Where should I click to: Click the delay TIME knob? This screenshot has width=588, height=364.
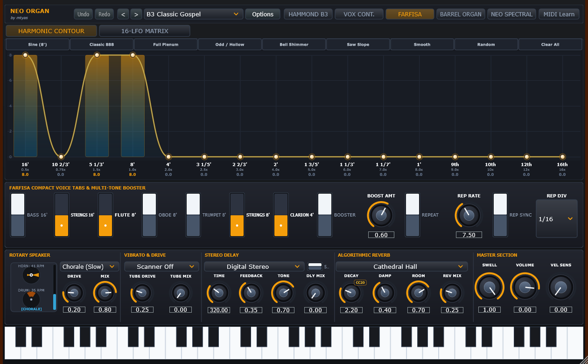point(219,293)
